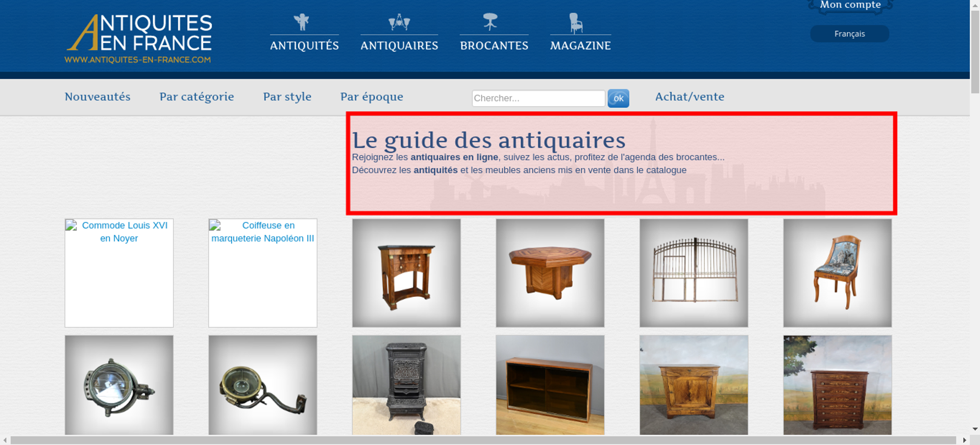Open the wrought iron gate thumbnail

click(693, 272)
